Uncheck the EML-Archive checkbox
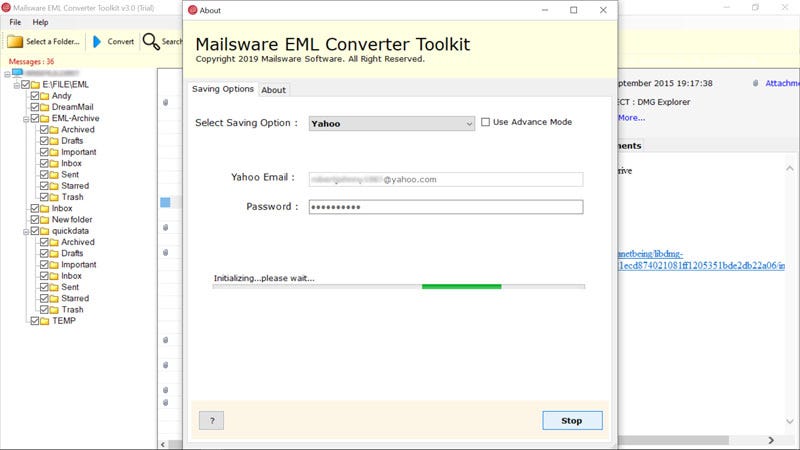 tap(35, 118)
